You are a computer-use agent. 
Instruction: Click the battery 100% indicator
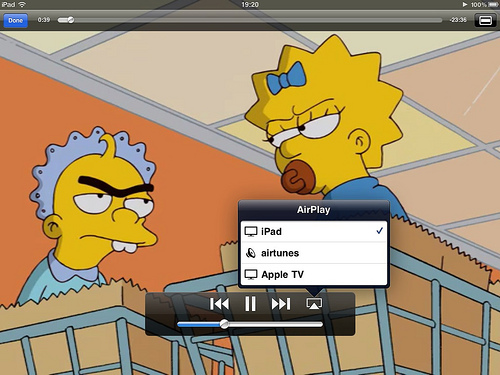click(x=484, y=4)
